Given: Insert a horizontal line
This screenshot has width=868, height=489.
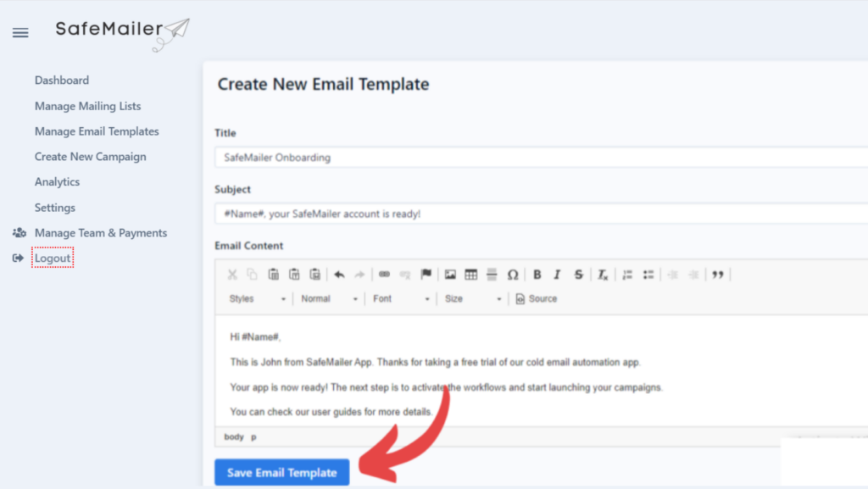Looking at the screenshot, I should (492, 275).
